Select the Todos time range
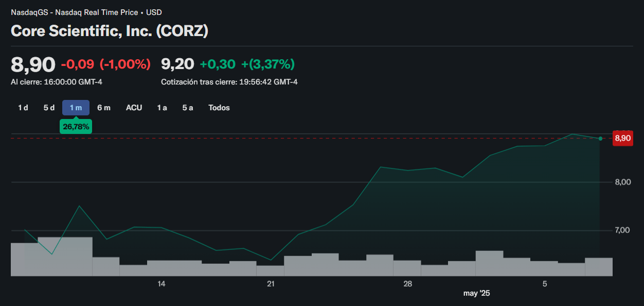 point(219,108)
